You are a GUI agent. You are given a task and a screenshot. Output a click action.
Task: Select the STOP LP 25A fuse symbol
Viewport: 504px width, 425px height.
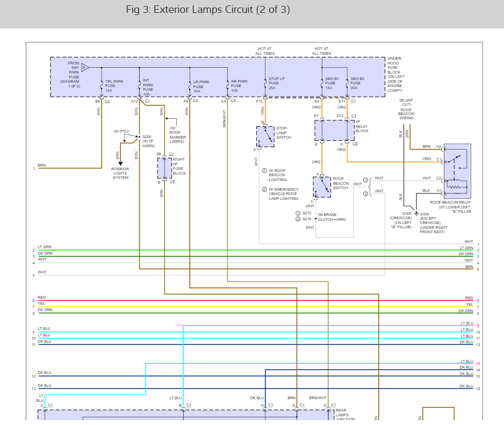pyautogui.click(x=265, y=84)
